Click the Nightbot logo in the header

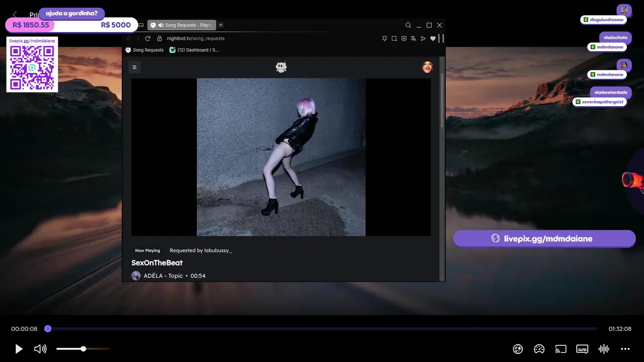[281, 67]
